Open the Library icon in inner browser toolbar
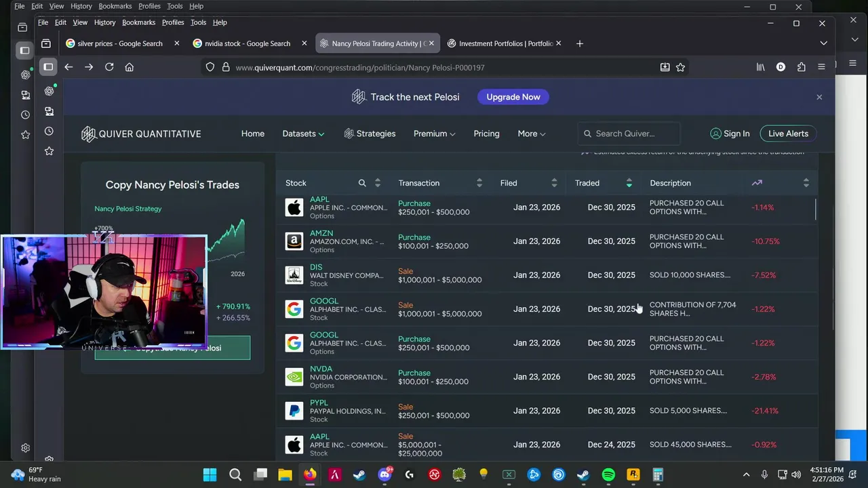 pyautogui.click(x=760, y=67)
